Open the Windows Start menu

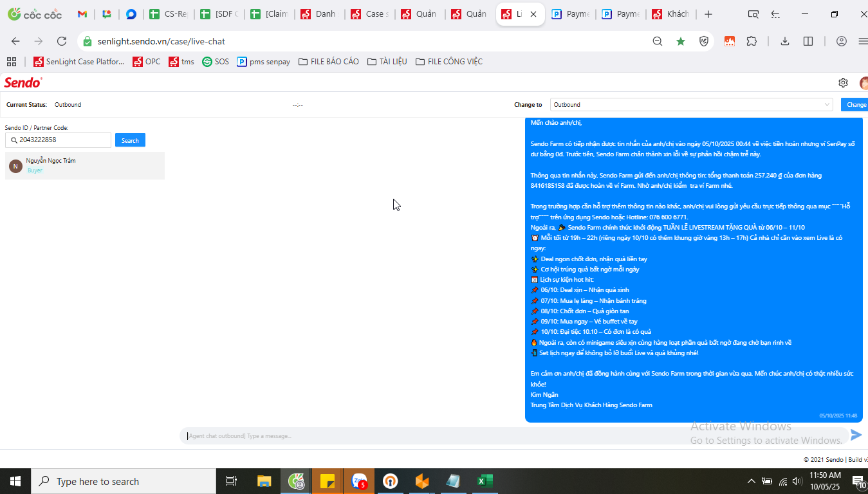click(x=15, y=481)
